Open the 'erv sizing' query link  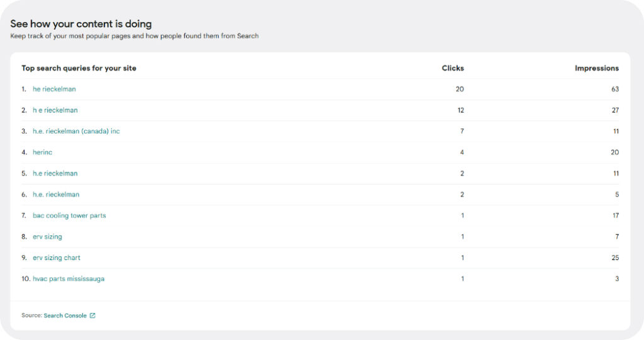point(47,237)
